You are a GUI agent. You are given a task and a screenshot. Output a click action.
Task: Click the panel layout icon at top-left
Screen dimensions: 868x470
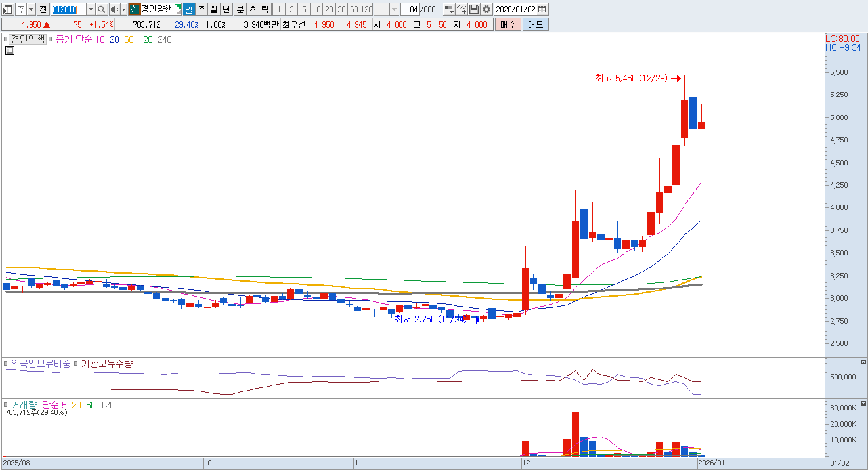click(8, 9)
